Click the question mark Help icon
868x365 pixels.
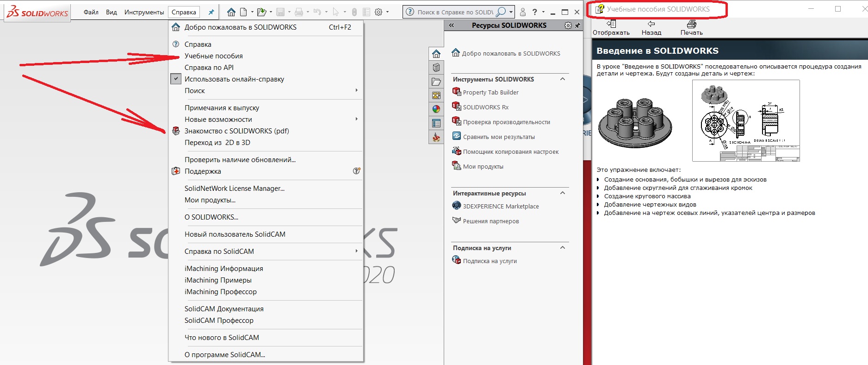(535, 12)
